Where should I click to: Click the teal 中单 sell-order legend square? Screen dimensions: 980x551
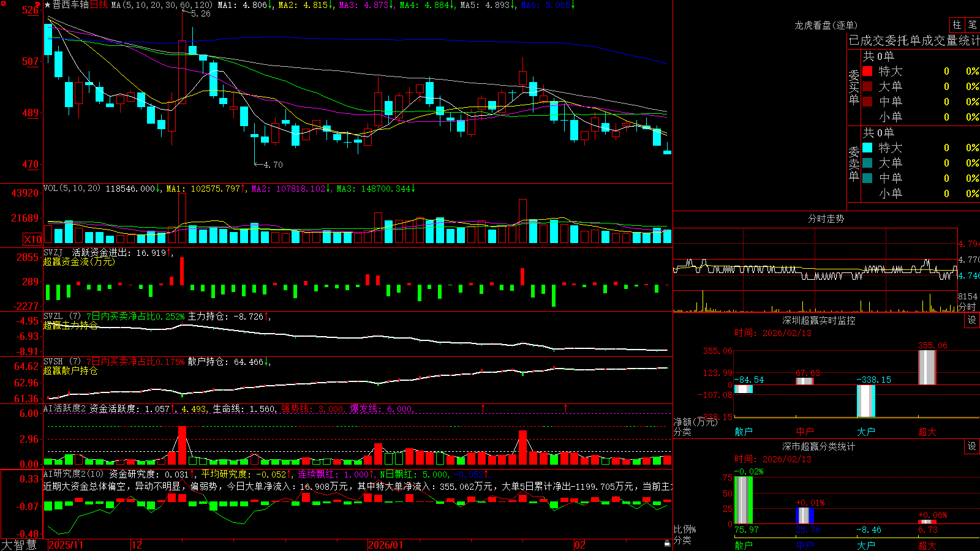[x=867, y=178]
